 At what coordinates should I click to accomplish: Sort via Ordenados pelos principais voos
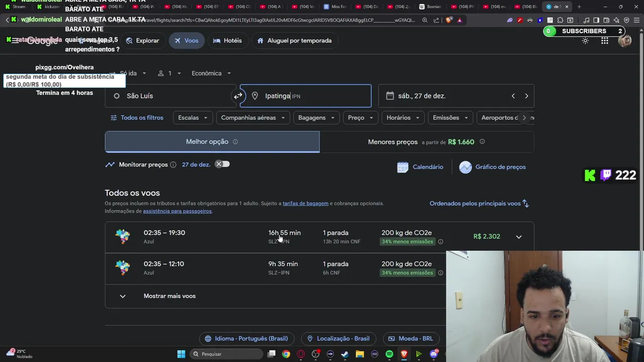479,204
